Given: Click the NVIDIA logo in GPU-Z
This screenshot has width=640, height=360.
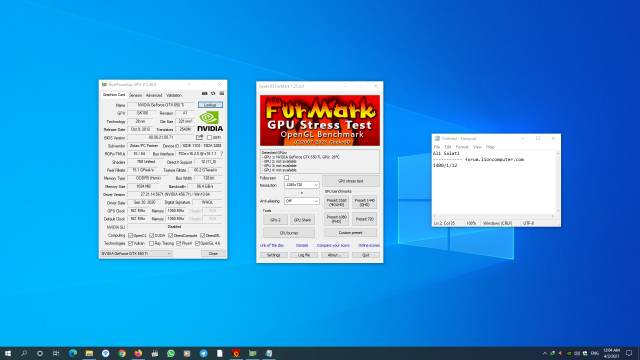Looking at the screenshot, I should click(210, 122).
